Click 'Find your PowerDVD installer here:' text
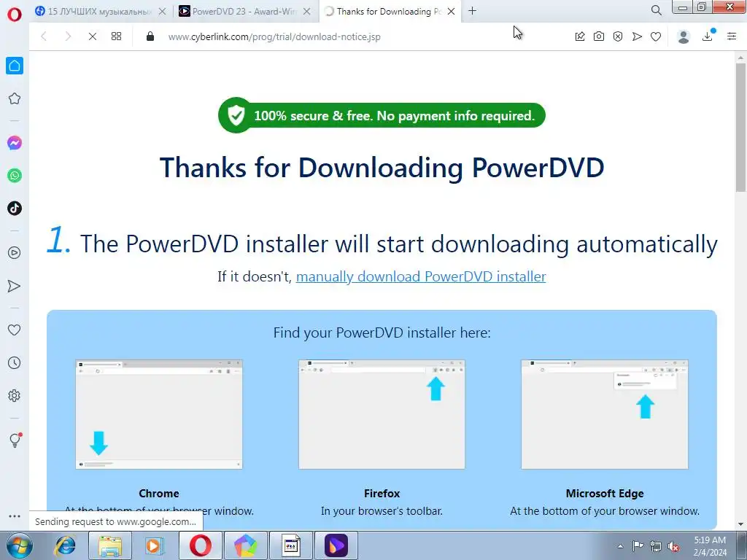This screenshot has height=560, width=747. click(x=382, y=332)
